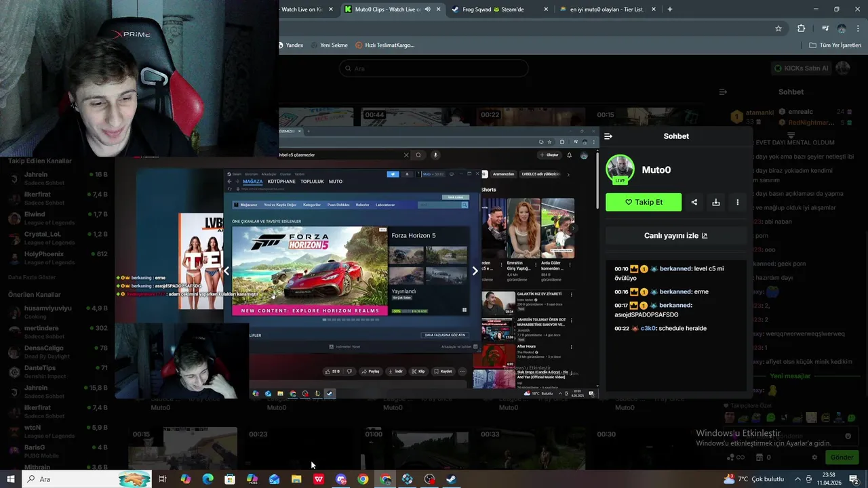Expand Daha Fazla Göster in sidebar
Image resolution: width=868 pixels, height=488 pixels.
pyautogui.click(x=32, y=277)
